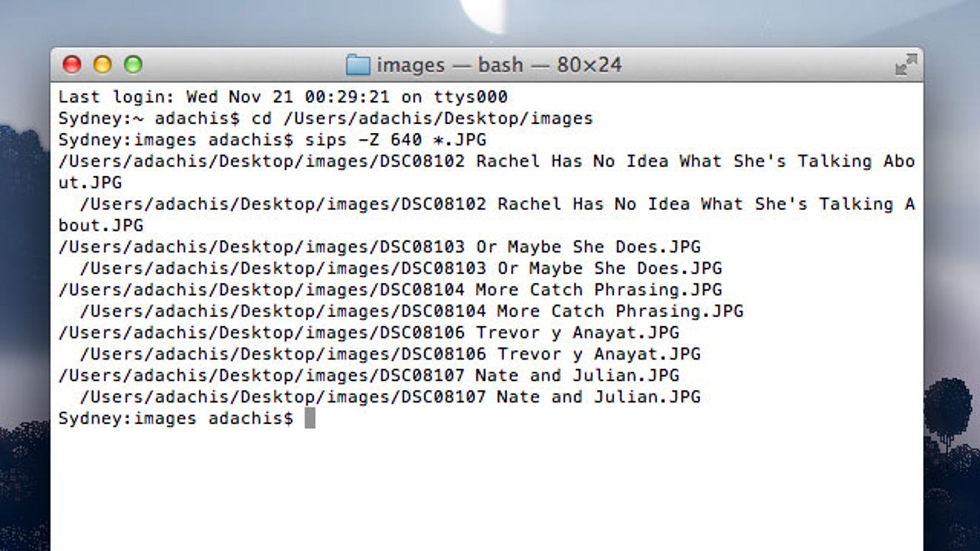Minimize the Terminal using the yellow button
The image size is (980, 551).
click(x=102, y=64)
